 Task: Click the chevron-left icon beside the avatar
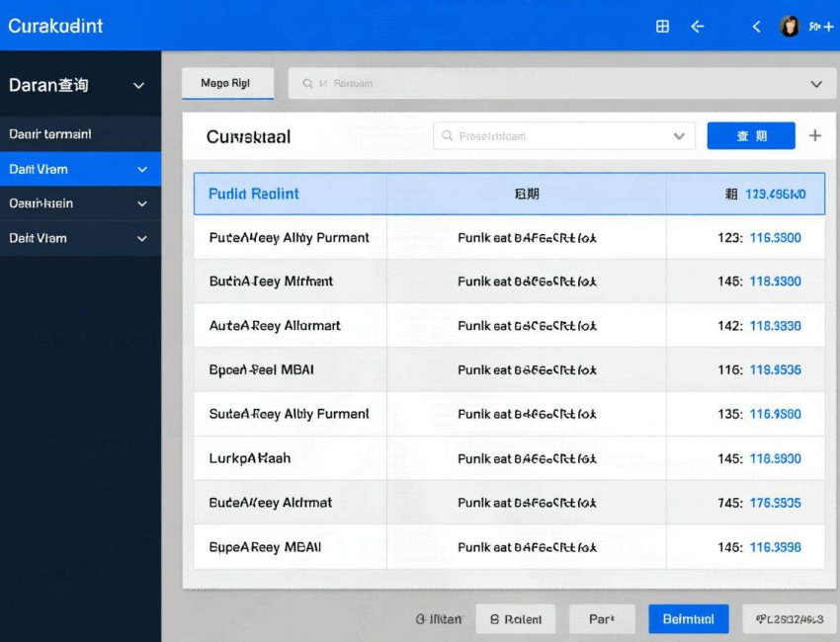[757, 27]
